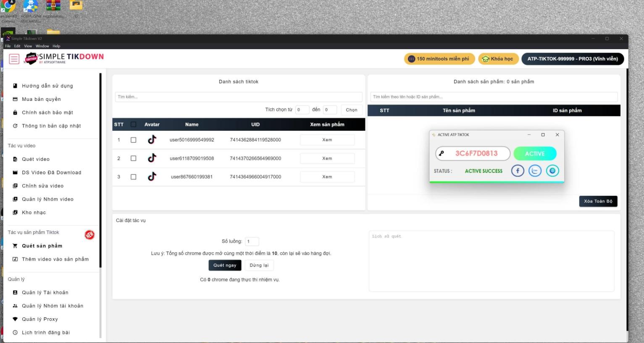
Task: Focus the Tìm kiếm TikTok search box
Action: pyautogui.click(x=238, y=97)
